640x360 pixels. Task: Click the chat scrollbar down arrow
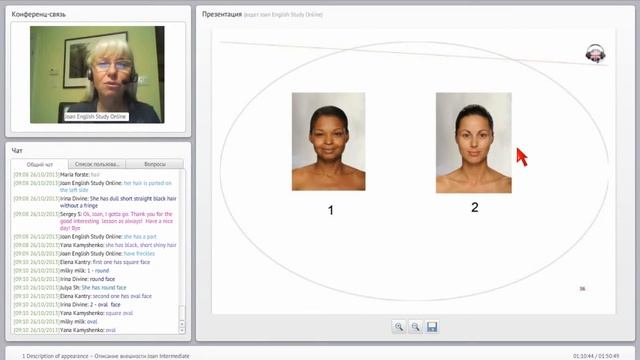click(x=182, y=331)
